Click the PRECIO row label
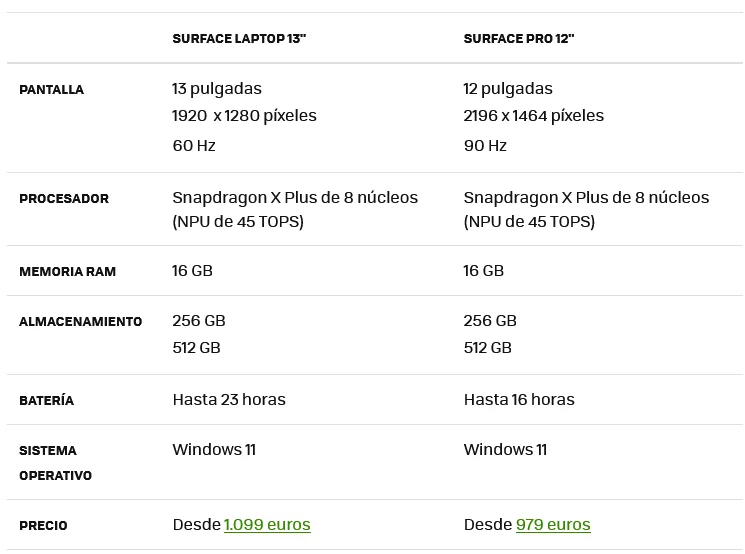Screen dimensions: 745x554 point(43,525)
